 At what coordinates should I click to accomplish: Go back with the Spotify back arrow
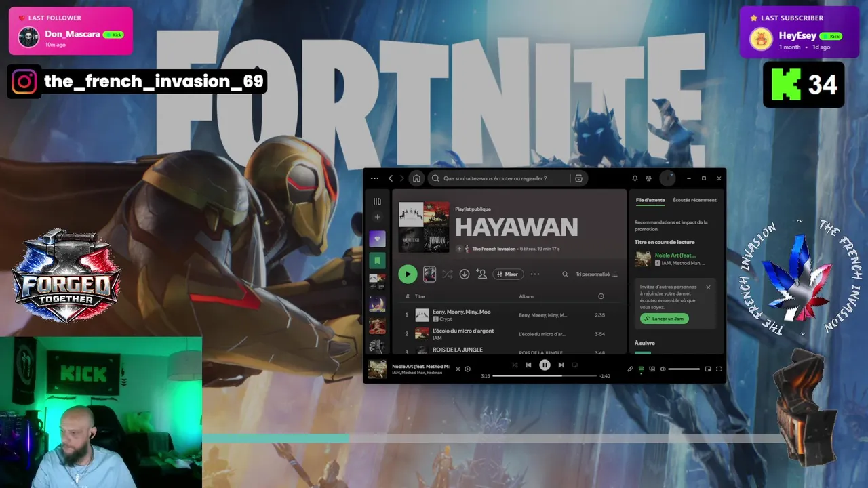point(391,178)
